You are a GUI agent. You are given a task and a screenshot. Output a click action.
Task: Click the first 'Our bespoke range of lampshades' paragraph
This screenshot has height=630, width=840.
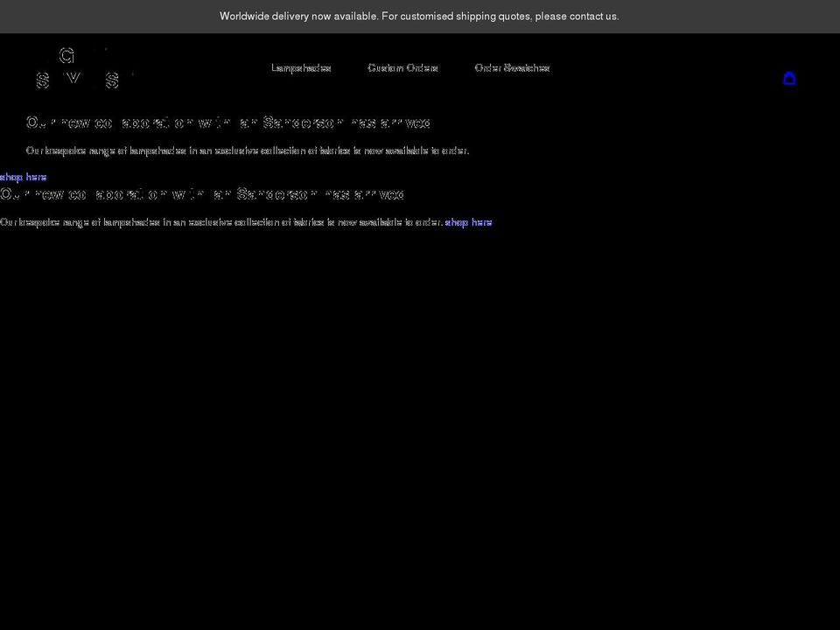click(x=248, y=151)
